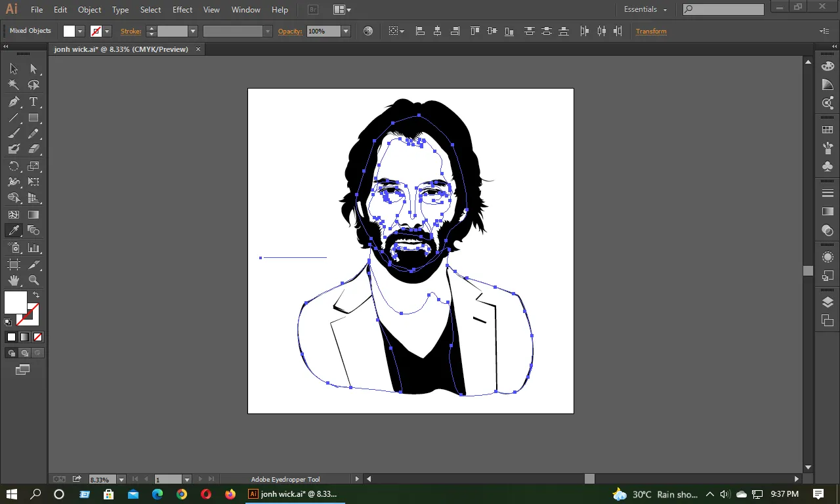Set the paint mode to Gradient

(24, 337)
